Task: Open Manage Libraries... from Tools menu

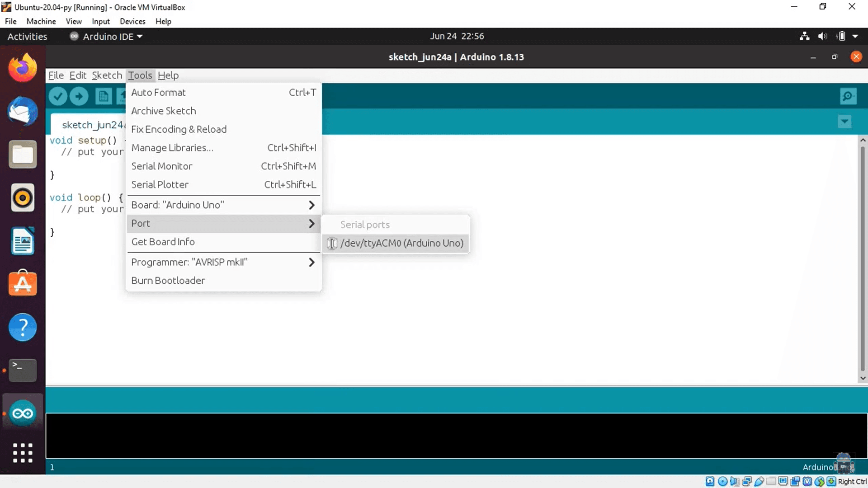Action: pyautogui.click(x=224, y=148)
